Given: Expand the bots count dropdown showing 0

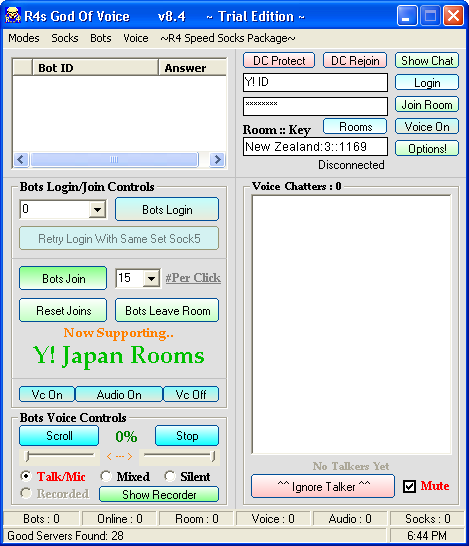Looking at the screenshot, I should [x=97, y=210].
